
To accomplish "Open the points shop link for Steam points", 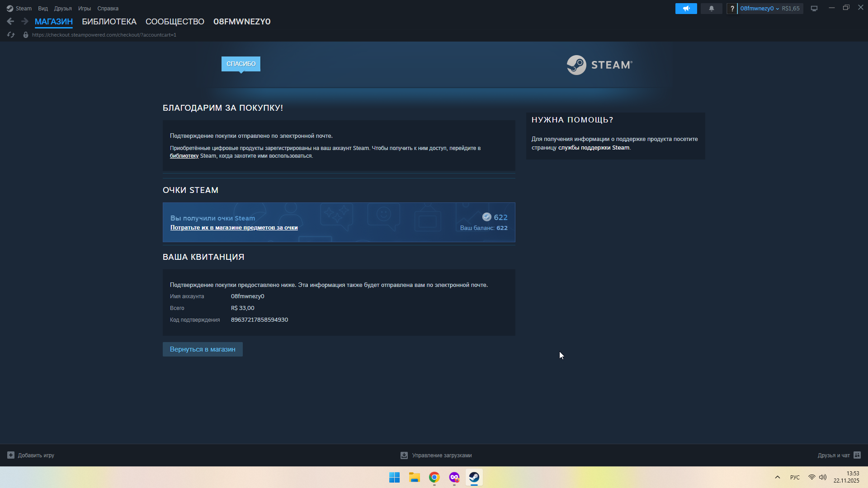I will pos(234,228).
